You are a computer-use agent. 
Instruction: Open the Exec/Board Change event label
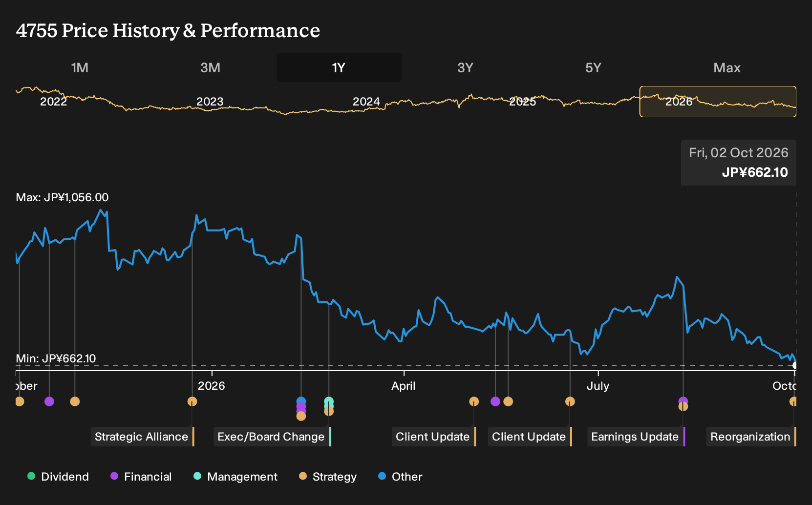(272, 437)
